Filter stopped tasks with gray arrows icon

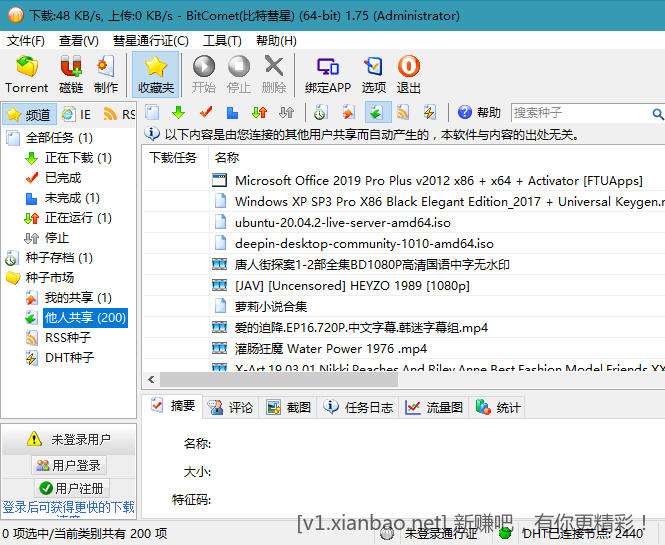286,113
